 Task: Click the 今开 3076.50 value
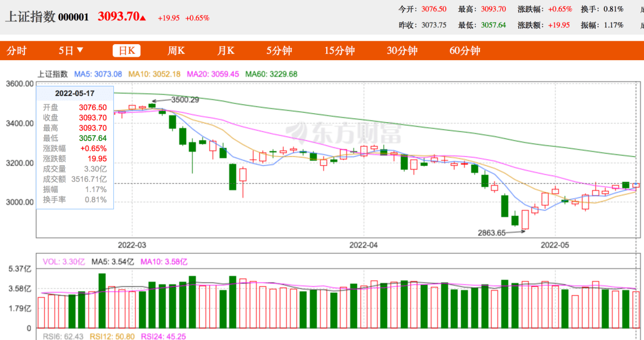tap(434, 9)
